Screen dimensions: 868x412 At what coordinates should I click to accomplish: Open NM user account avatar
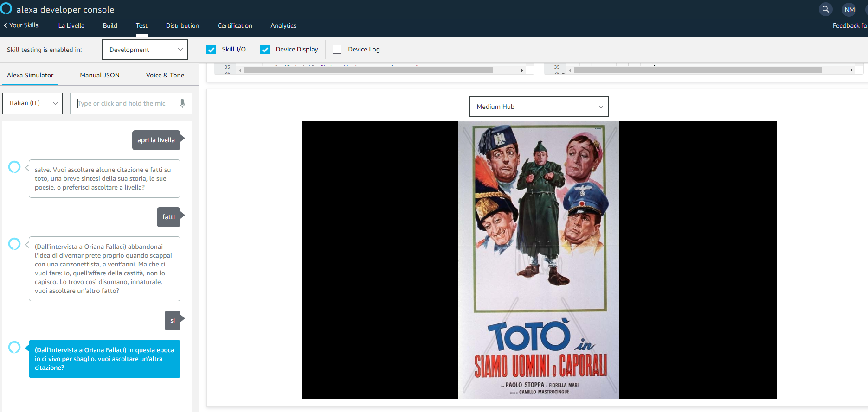[x=849, y=9]
